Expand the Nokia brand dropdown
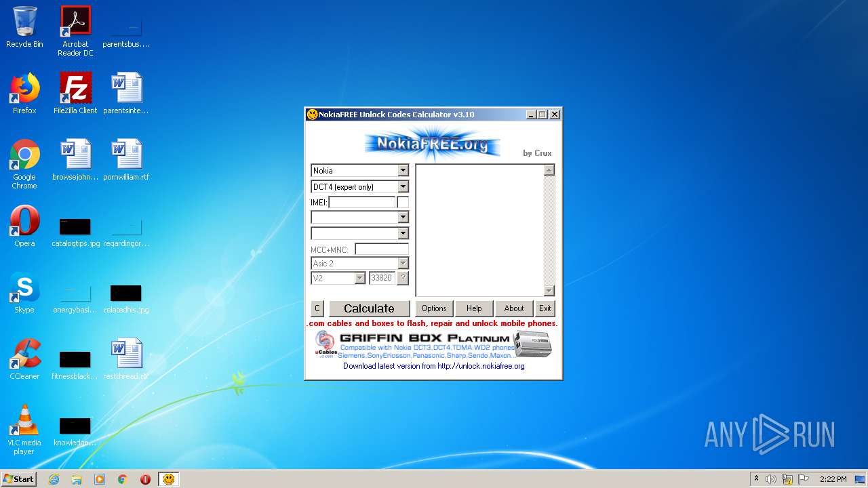 pos(403,171)
